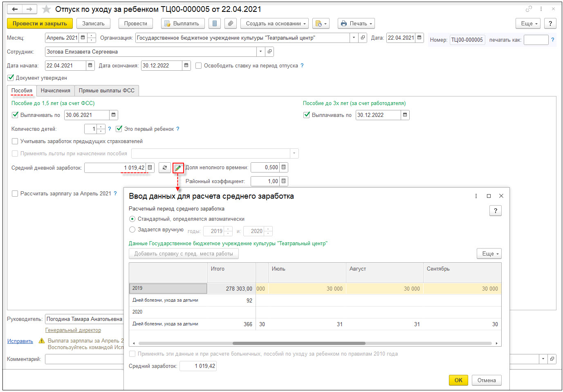
Task: Select 2019 Итого cell 278 303,00
Action: point(231,289)
